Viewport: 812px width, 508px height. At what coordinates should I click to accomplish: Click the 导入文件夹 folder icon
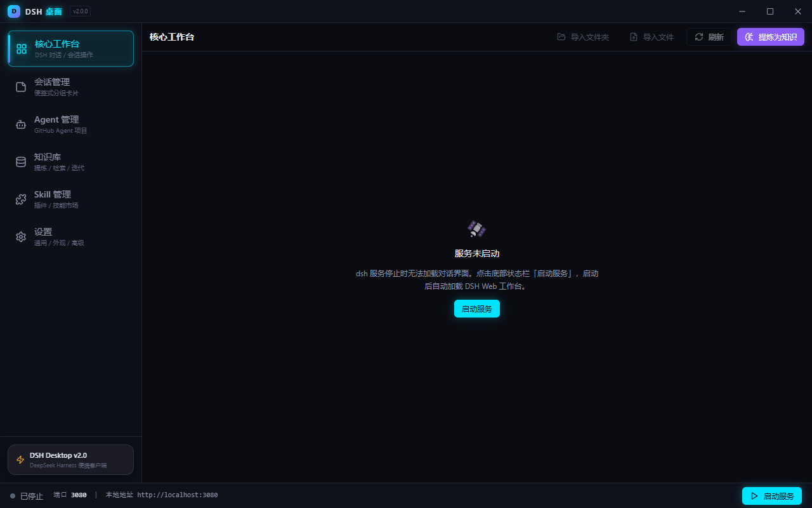tap(561, 37)
